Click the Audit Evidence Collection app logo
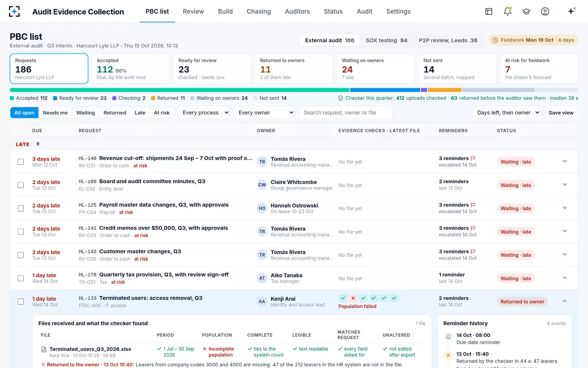The width and height of the screenshot is (588, 368). click(14, 11)
